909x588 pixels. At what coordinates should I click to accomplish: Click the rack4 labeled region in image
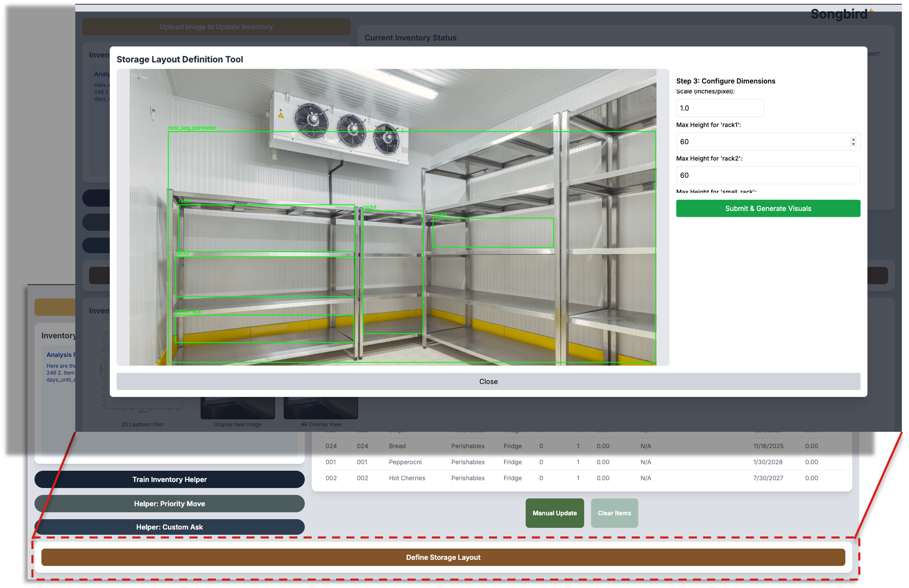[393, 272]
